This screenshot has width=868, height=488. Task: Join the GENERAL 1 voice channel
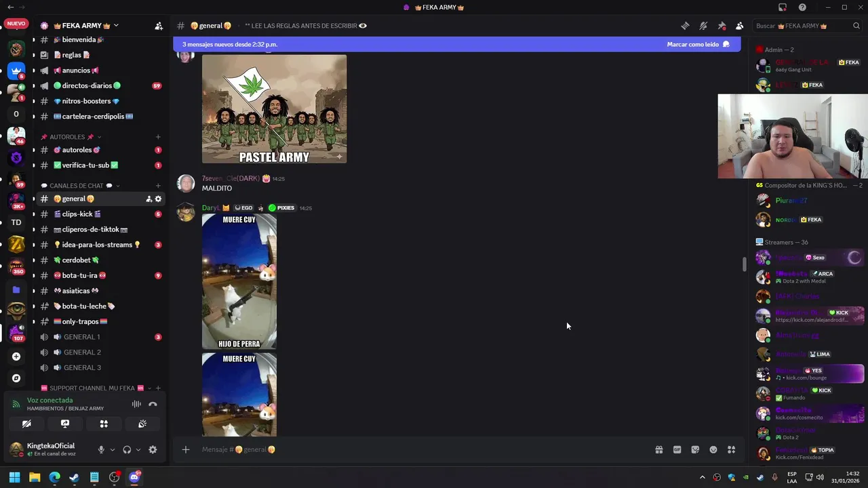tap(100, 337)
